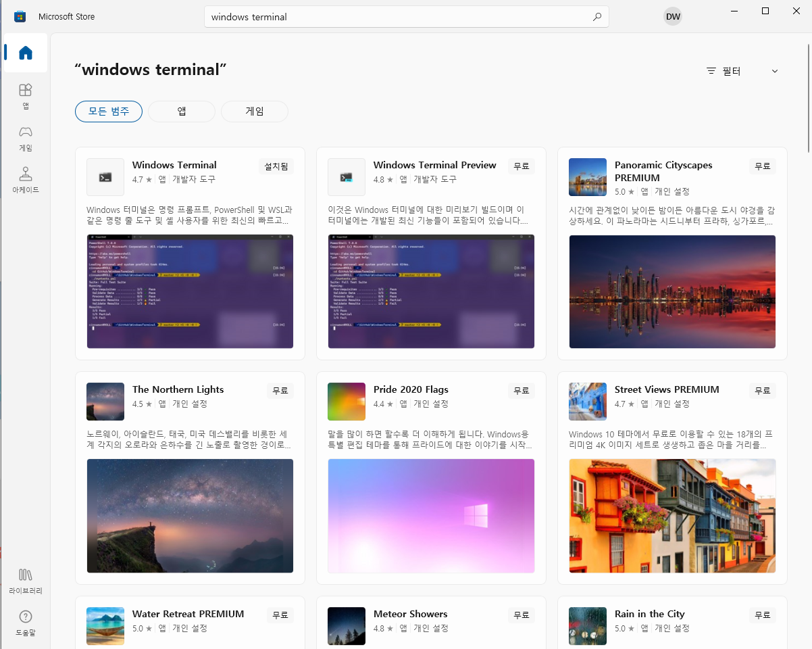
Task: Click 무료 button on Windows Terminal Preview
Action: [x=521, y=166]
